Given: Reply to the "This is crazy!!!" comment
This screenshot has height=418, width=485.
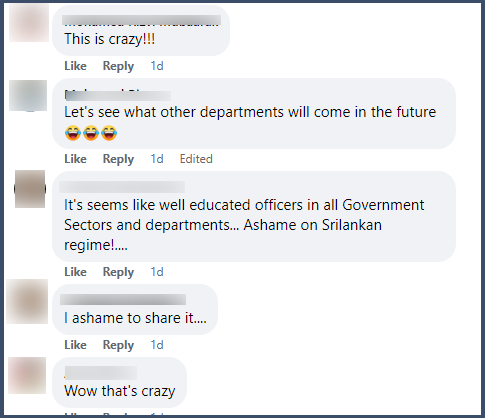Looking at the screenshot, I should 118,66.
